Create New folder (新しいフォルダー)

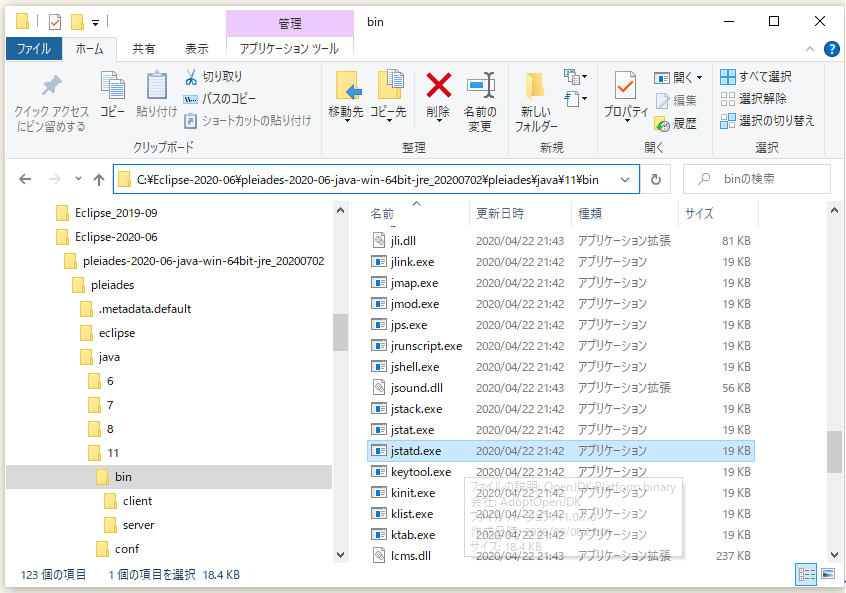535,101
